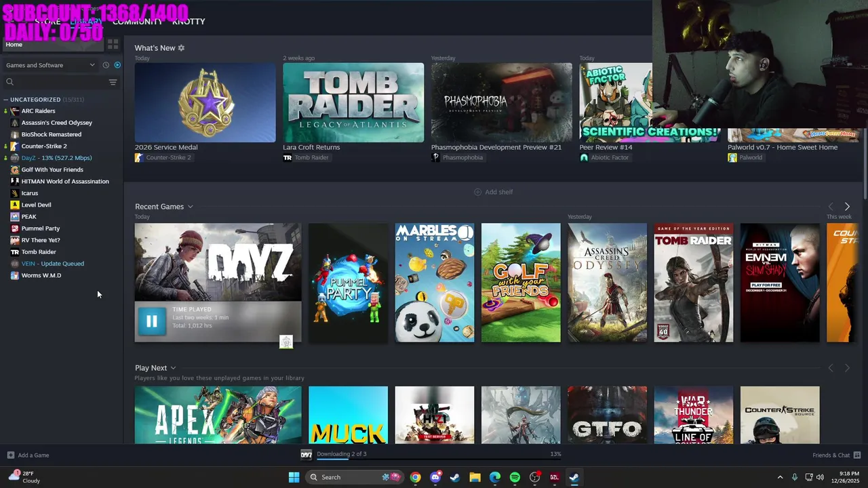Open the Tomb Raider GOTY cover in Recent Games
This screenshot has height=488, width=868.
click(x=693, y=283)
